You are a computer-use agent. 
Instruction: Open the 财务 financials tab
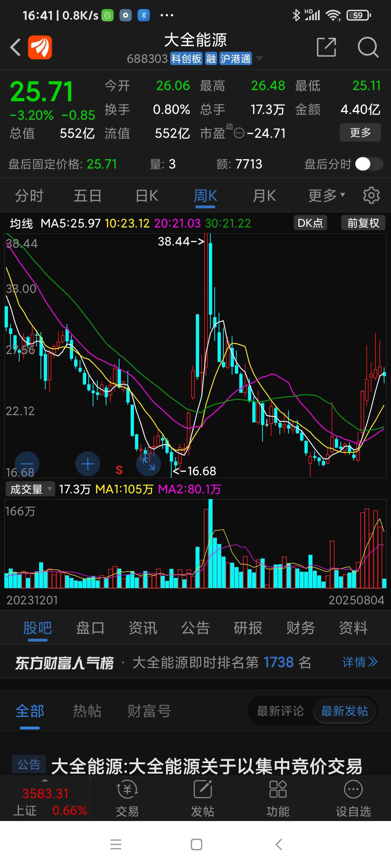point(300,628)
